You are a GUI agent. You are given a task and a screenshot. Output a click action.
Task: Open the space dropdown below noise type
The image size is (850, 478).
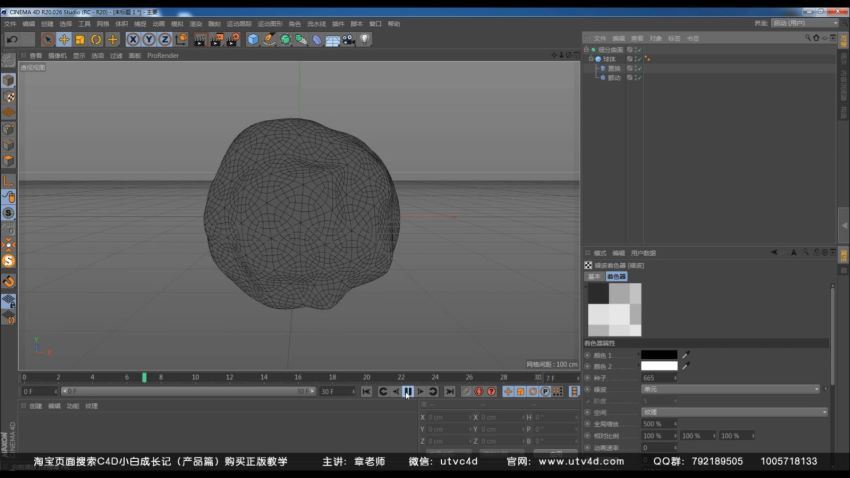(735, 412)
